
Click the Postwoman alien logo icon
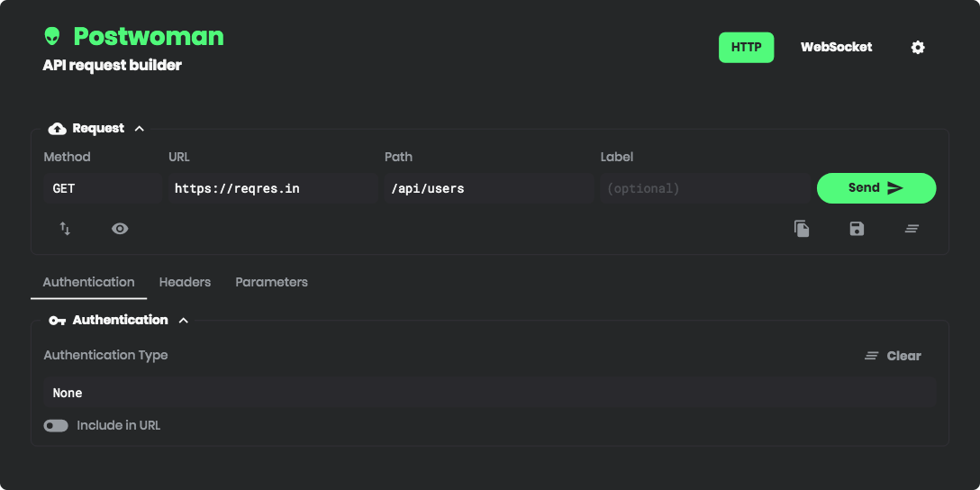point(52,36)
